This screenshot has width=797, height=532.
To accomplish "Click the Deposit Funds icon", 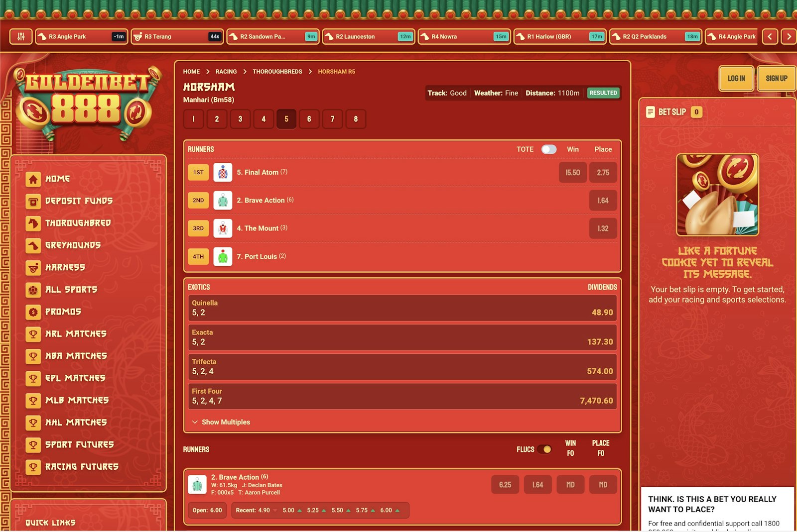I will (x=33, y=201).
